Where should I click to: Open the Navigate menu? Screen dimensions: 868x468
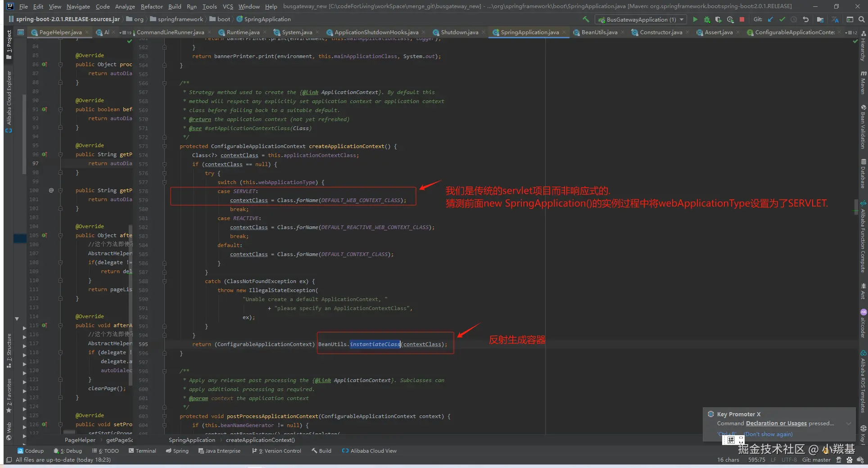(78, 6)
